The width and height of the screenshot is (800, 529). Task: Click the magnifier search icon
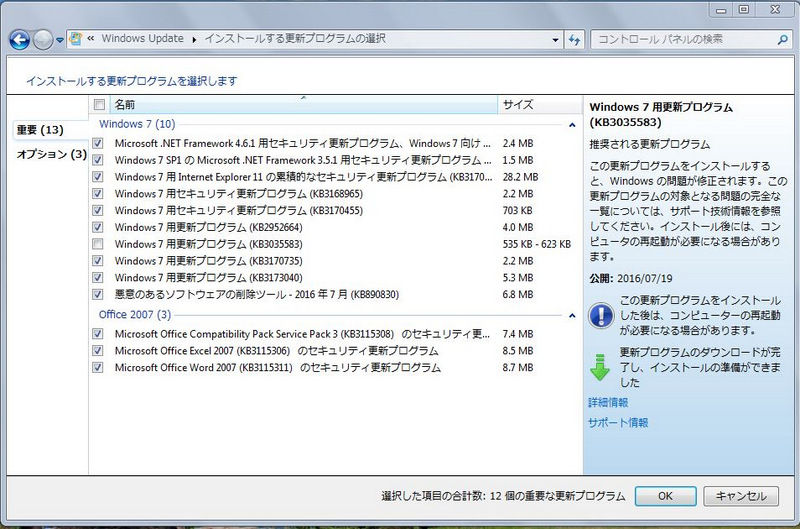(783, 39)
